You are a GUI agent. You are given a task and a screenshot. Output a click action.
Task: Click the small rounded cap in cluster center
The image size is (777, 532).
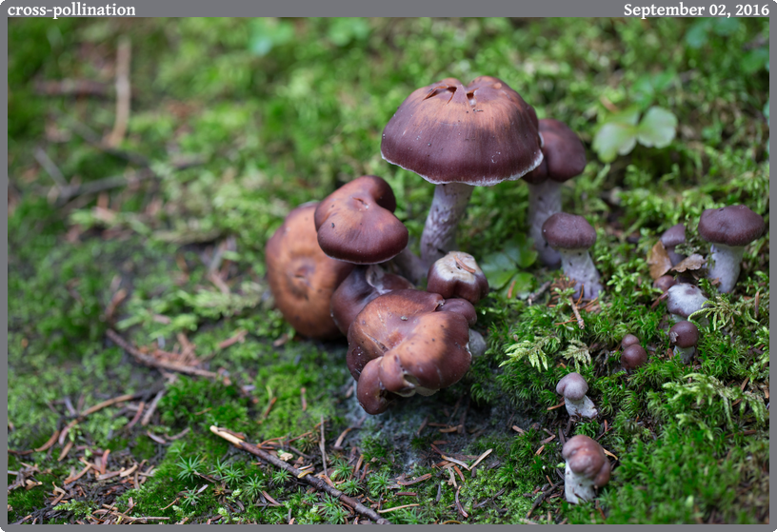point(458,275)
